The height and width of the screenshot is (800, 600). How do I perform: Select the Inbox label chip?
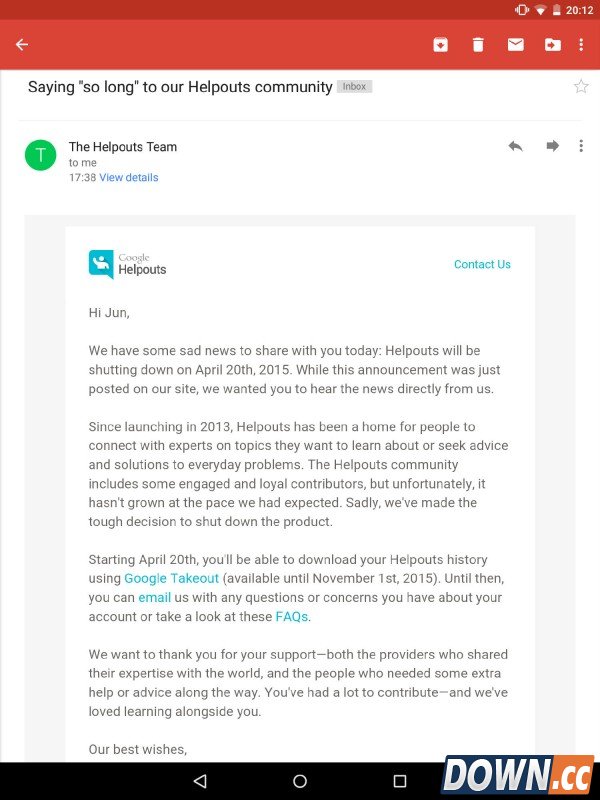354,87
